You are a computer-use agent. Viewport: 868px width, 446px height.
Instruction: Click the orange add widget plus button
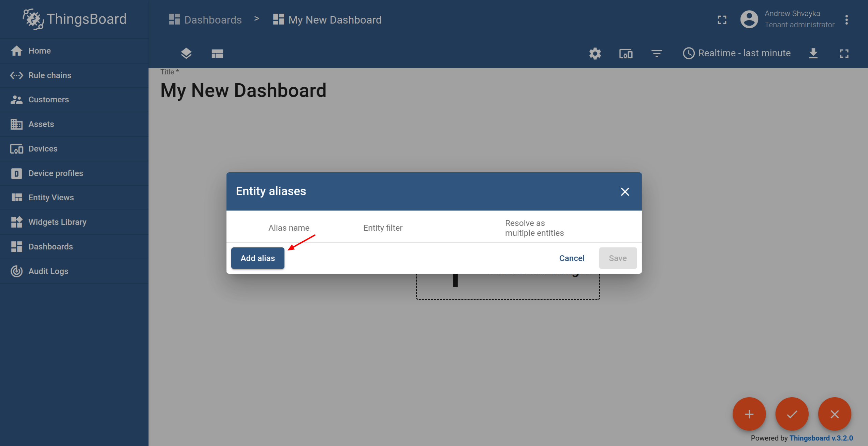point(749,414)
